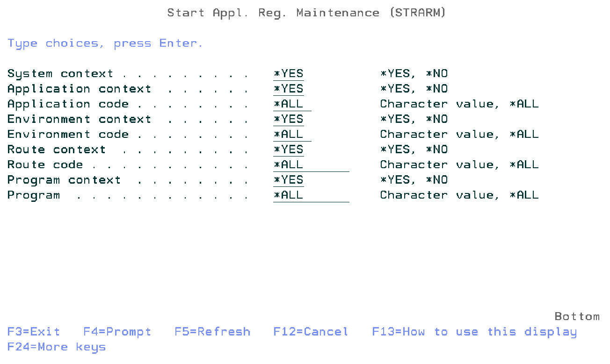Open F13=How to use this display
The width and height of the screenshot is (610, 364).
pos(474,332)
